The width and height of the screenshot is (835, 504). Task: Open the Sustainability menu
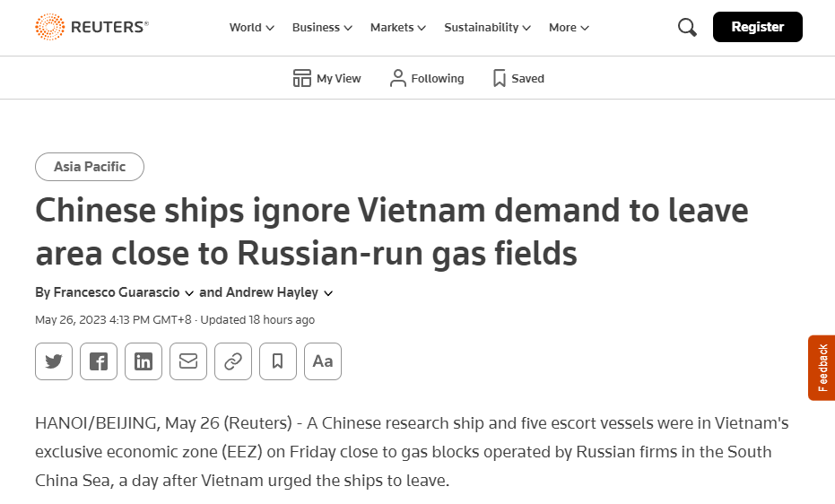point(487,28)
